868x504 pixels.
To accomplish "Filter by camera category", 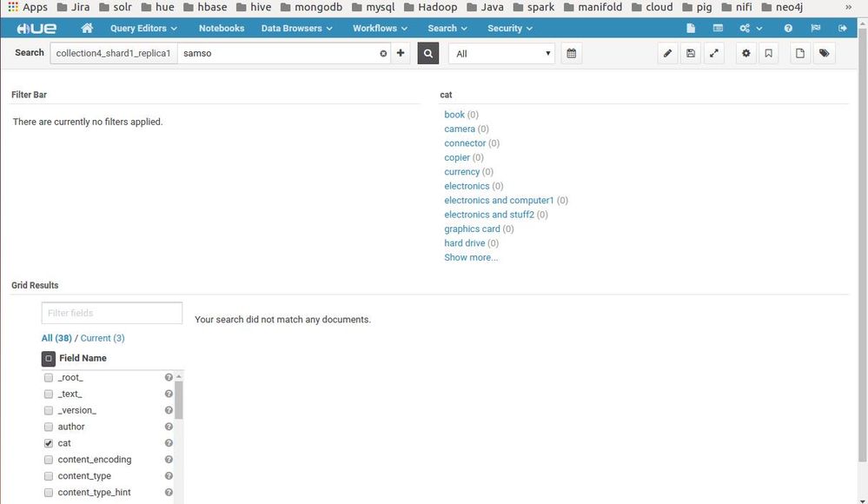I will tap(460, 129).
